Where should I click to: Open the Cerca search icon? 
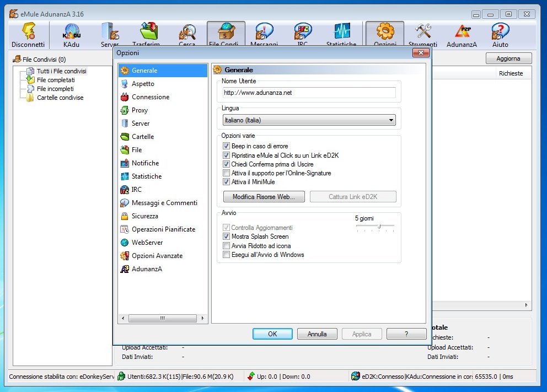click(187, 35)
